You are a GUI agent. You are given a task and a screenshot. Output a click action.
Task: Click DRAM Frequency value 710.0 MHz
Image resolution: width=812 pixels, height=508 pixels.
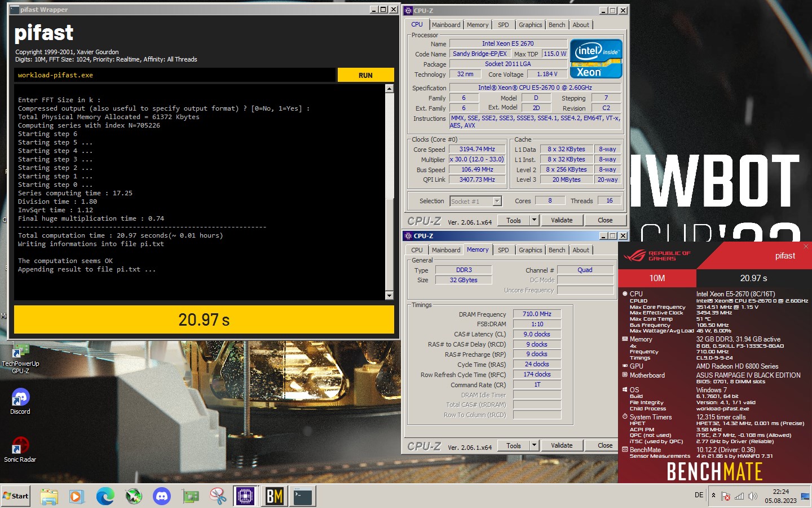(537, 314)
